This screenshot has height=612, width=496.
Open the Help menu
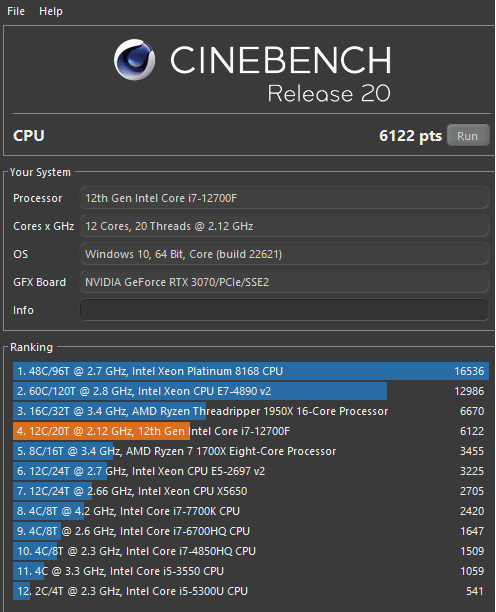(x=51, y=11)
